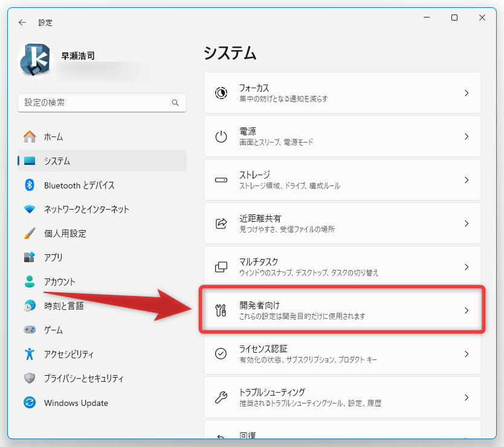
Task: Click the 開発者向け tools icon
Action: (221, 310)
